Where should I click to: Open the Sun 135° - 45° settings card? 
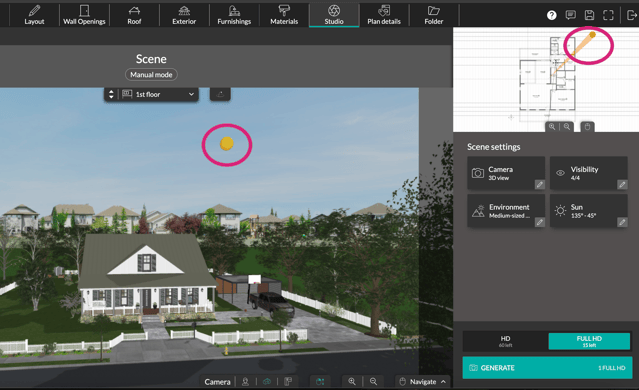click(589, 211)
